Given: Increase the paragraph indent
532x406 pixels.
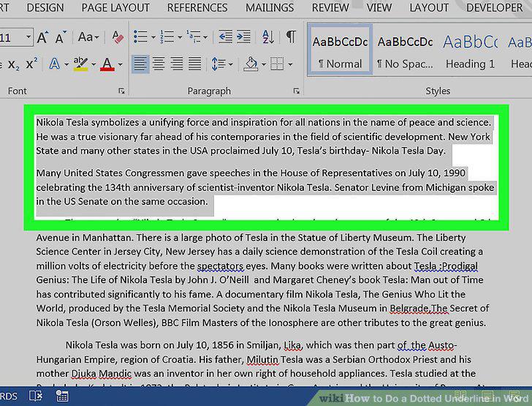Looking at the screenshot, I should tap(243, 37).
